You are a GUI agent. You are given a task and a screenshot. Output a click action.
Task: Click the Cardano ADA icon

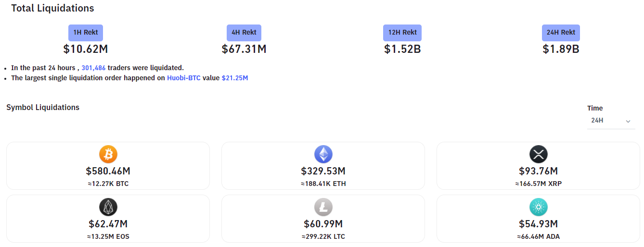click(x=539, y=207)
